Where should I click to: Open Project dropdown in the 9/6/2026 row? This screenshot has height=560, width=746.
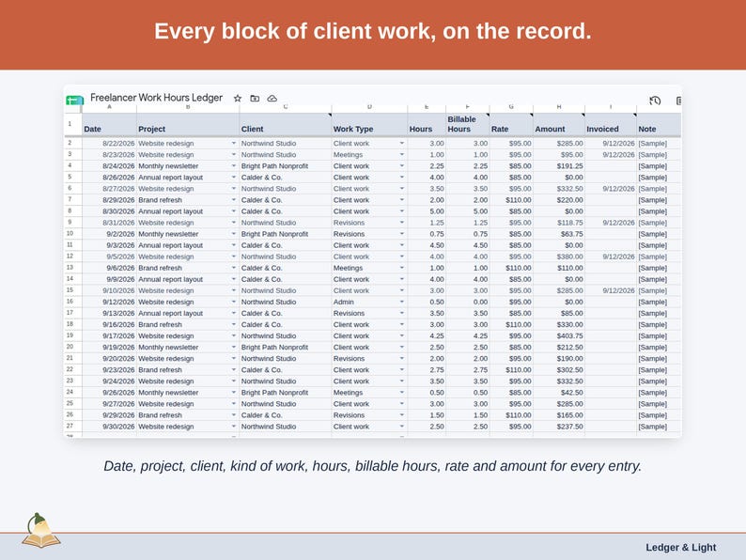point(234,268)
